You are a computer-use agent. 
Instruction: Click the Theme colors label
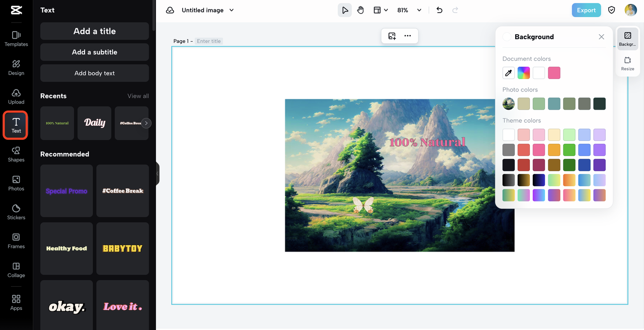click(522, 121)
